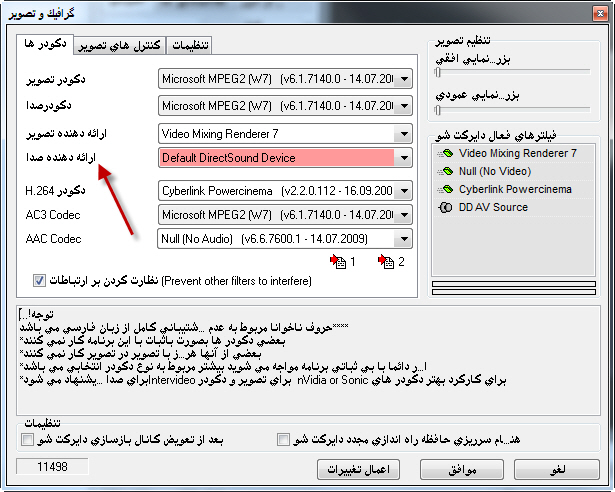
Task: Check the هنگام سرریزی حافظه option checkbox
Action: click(x=284, y=440)
